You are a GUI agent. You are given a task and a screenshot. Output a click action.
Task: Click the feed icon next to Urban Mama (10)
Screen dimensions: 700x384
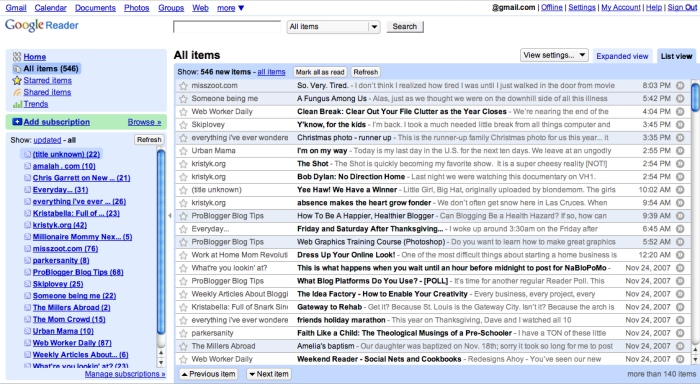tap(28, 331)
